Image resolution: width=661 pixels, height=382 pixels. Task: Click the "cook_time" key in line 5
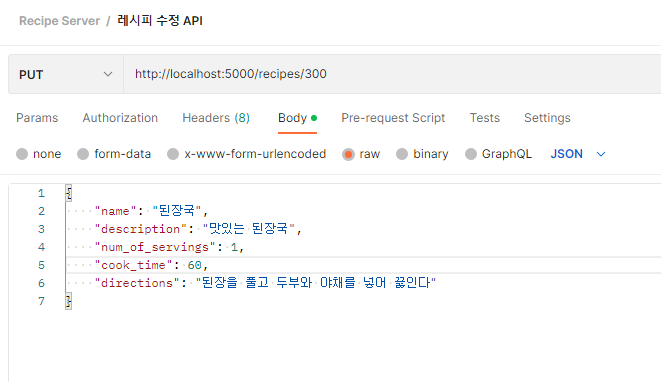[x=133, y=265]
